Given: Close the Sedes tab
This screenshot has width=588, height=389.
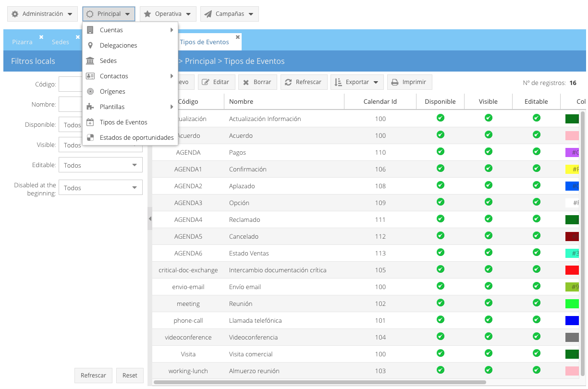Looking at the screenshot, I should [x=78, y=37].
